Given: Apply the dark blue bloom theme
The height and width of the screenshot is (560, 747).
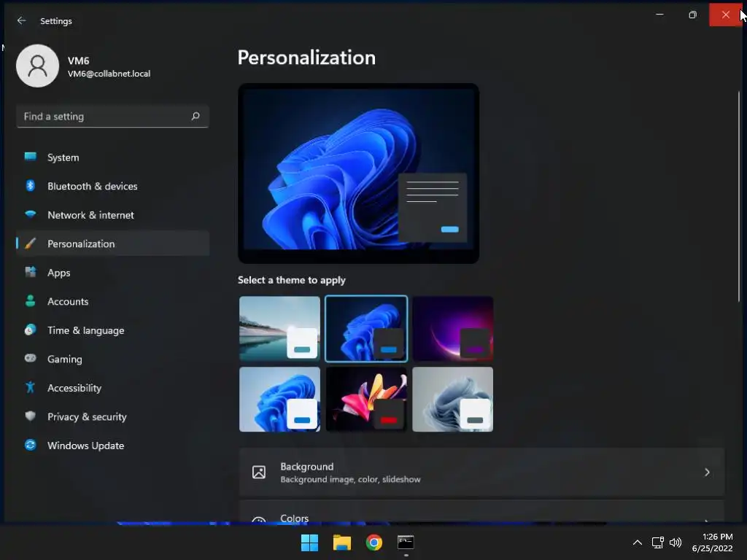Looking at the screenshot, I should coord(366,329).
